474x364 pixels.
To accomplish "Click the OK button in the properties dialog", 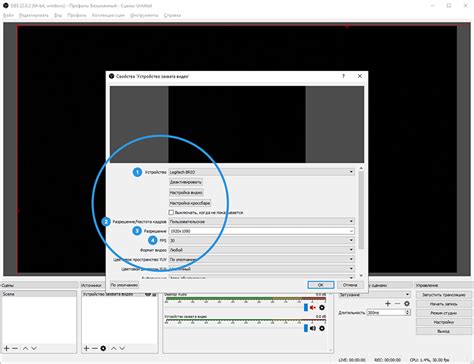I will (x=321, y=285).
